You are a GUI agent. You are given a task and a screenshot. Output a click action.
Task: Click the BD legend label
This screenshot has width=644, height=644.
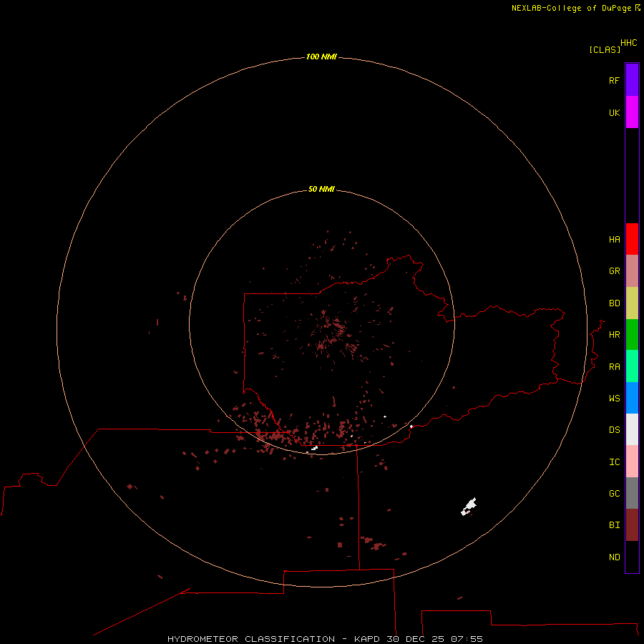click(614, 303)
